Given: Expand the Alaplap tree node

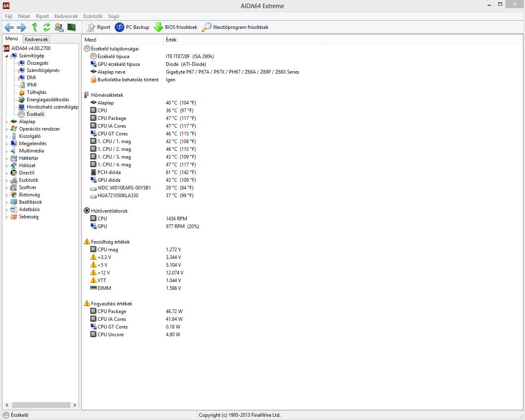Looking at the screenshot, I should click(x=7, y=122).
